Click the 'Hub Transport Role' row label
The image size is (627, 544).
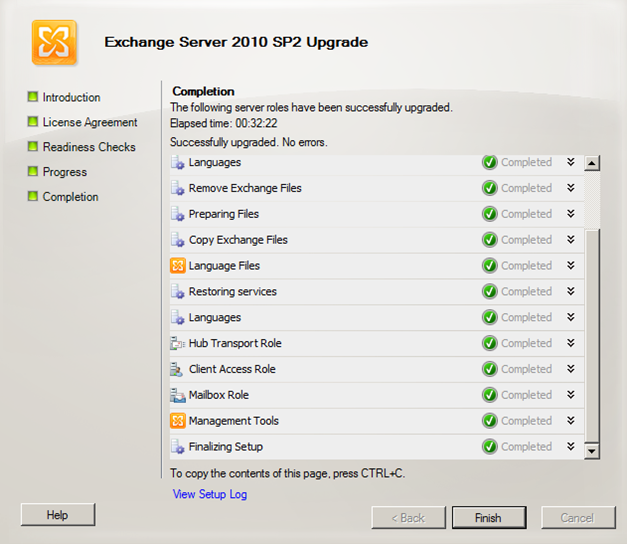pyautogui.click(x=235, y=343)
